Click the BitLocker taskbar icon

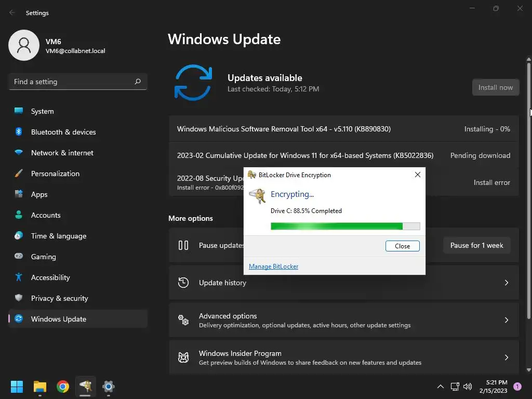click(86, 387)
